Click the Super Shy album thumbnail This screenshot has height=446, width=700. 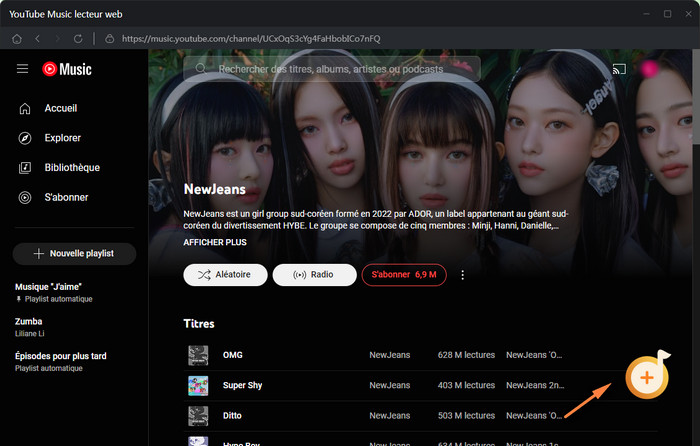click(x=198, y=385)
